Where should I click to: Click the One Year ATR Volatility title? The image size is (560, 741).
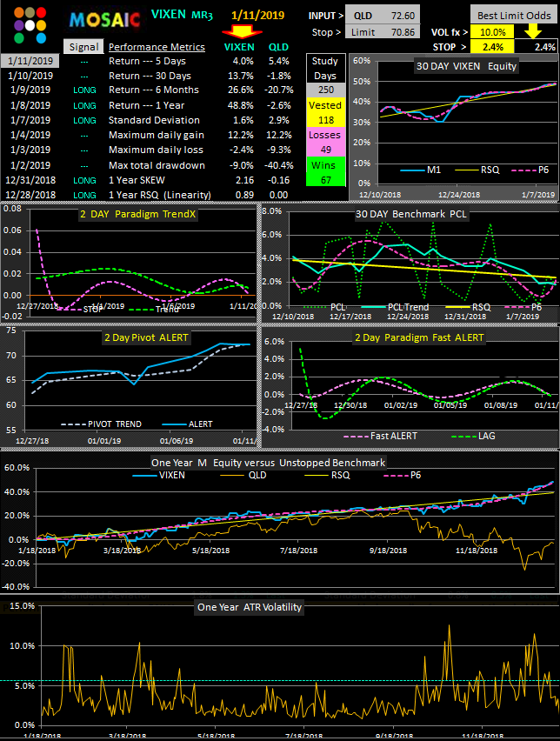coord(249,607)
